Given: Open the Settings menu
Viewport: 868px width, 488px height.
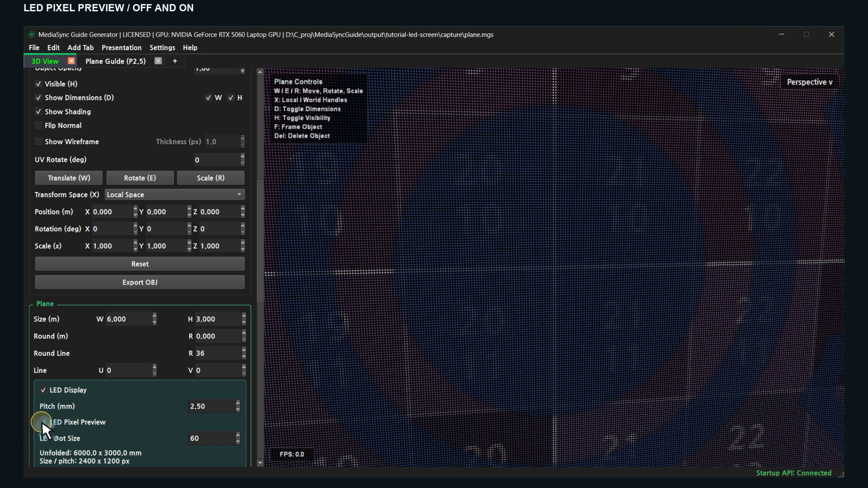Looking at the screenshot, I should [162, 47].
